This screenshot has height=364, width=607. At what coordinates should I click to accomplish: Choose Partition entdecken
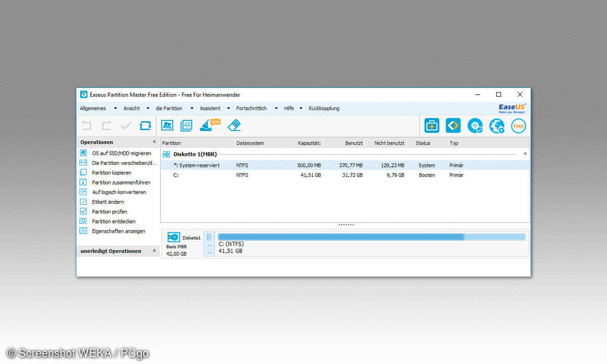pos(114,221)
